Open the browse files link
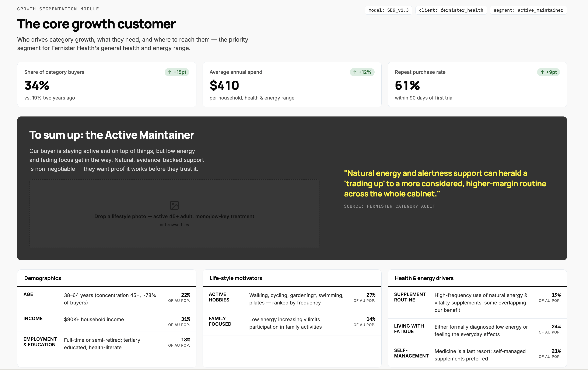Screen dimensions: 588x370 coord(177,225)
